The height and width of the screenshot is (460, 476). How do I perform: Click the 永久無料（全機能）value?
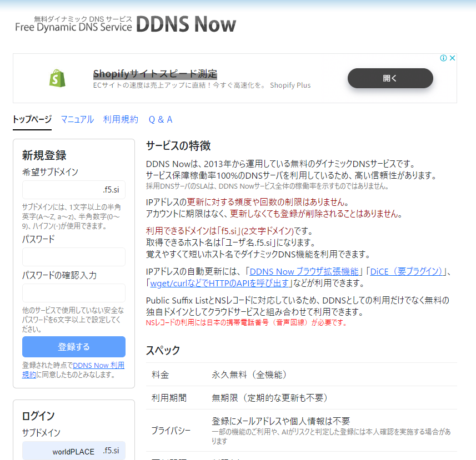[x=249, y=375]
